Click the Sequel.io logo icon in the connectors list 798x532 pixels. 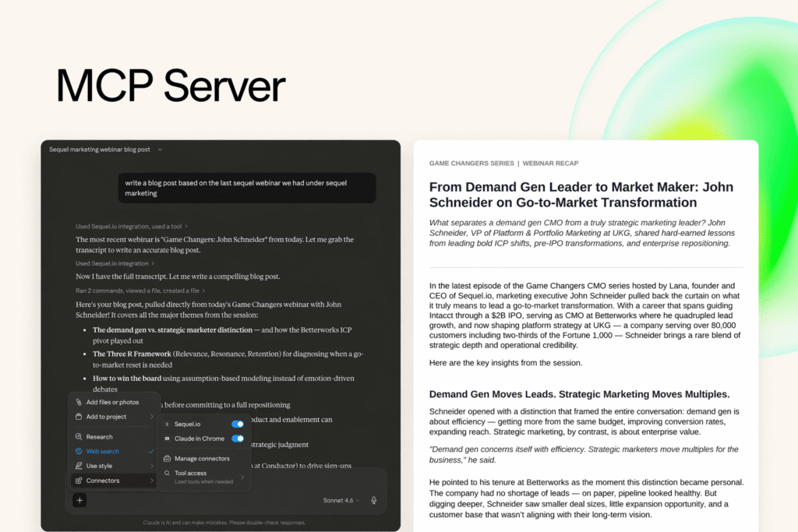point(168,424)
